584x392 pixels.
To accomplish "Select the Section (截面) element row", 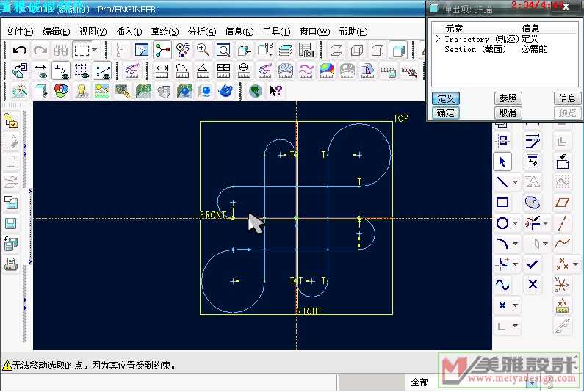I will [x=496, y=49].
